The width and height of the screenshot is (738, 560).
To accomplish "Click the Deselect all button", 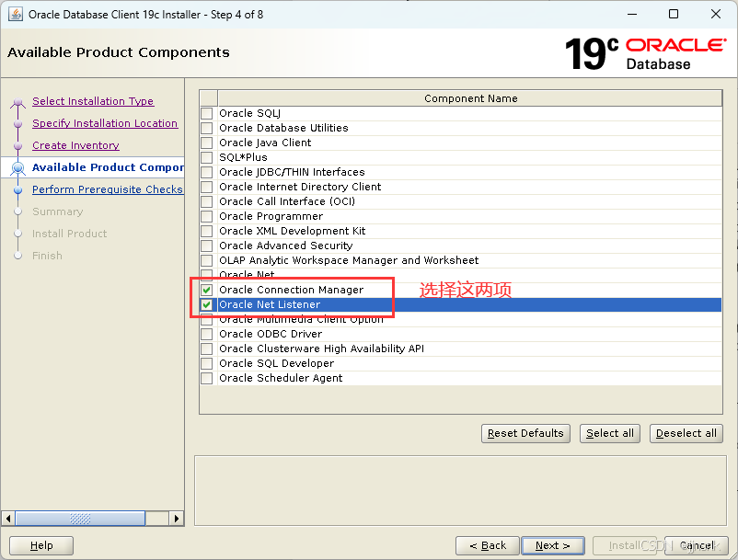I will (x=686, y=433).
